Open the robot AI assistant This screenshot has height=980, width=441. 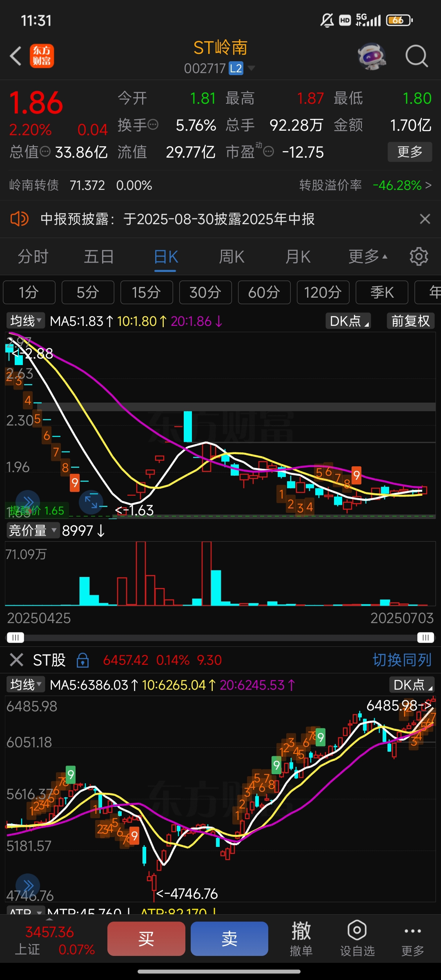[x=372, y=56]
